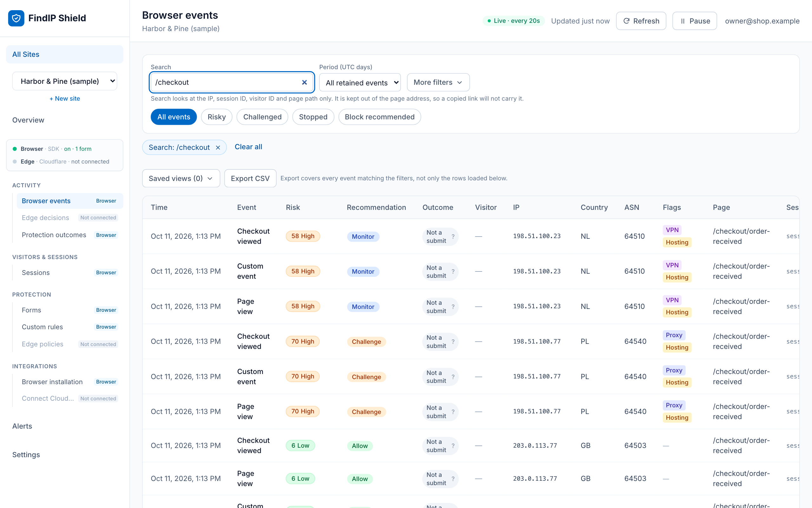Viewport: 812px width, 508px height.
Task: Click the Time column header
Action: pos(159,207)
